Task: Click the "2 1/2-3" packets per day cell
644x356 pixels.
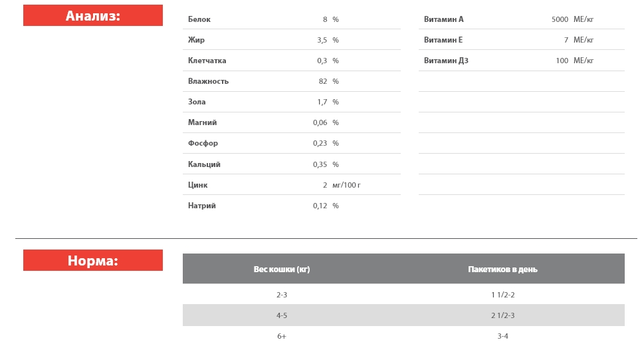Action: 502,315
